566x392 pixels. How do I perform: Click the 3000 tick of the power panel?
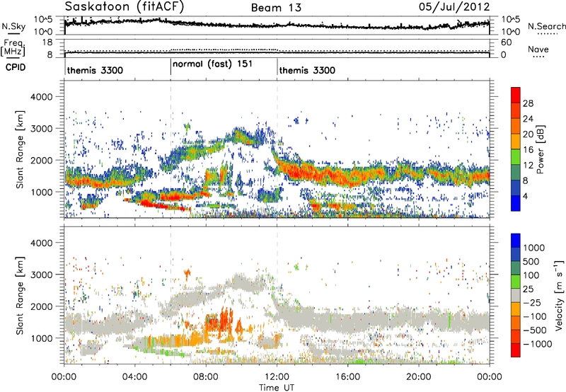41,129
